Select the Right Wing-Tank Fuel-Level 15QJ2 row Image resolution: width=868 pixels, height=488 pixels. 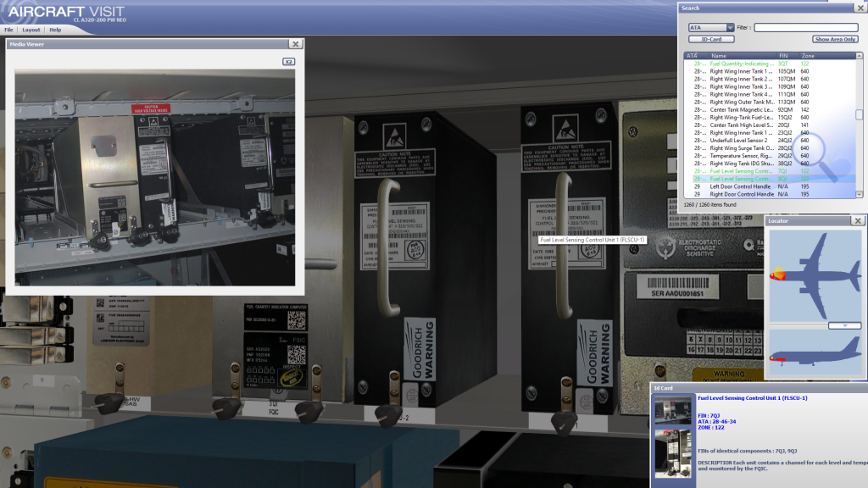click(x=770, y=117)
